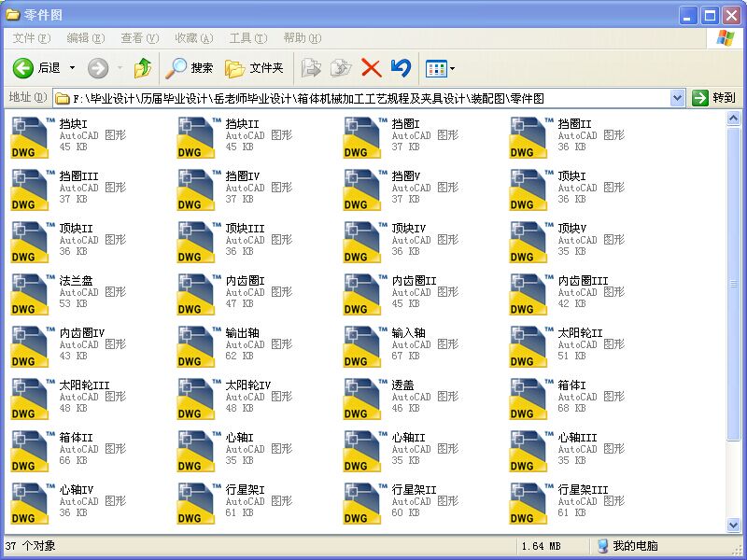Click the 心轴I file name
Screen dimensions: 747x560
pyautogui.click(x=240, y=438)
